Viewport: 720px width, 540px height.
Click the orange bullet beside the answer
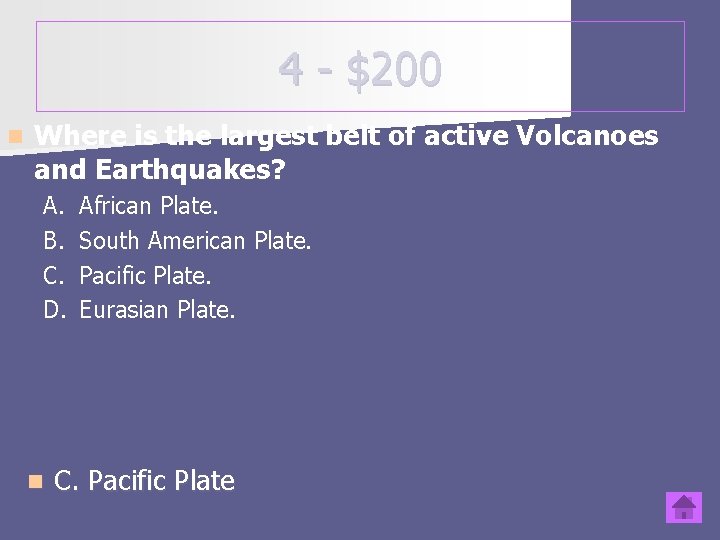coord(35,482)
